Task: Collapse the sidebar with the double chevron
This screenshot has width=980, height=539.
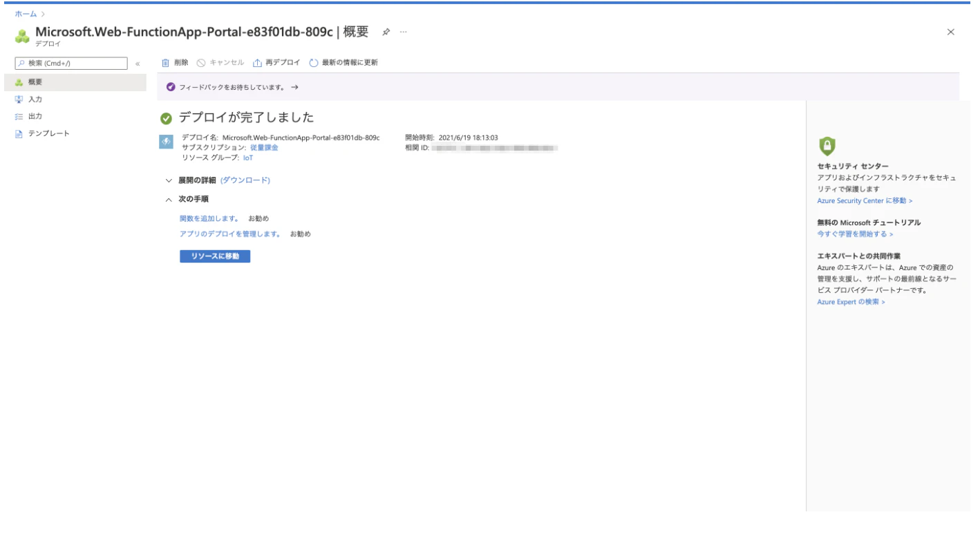Action: (138, 64)
